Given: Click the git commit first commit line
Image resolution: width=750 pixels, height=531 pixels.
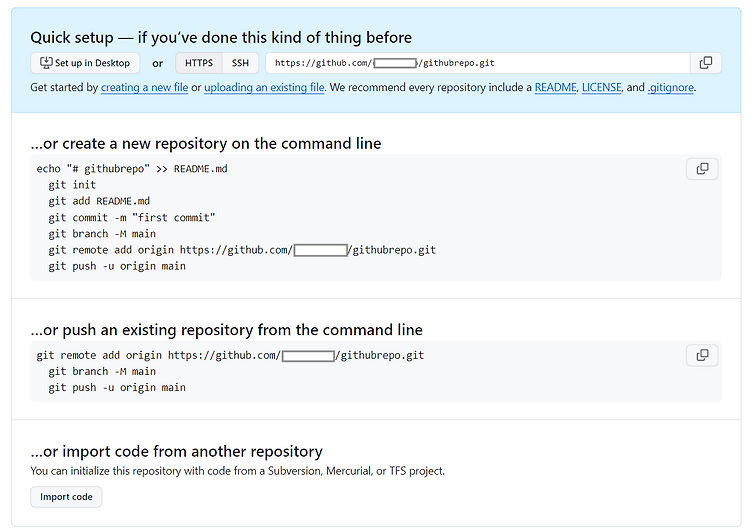Looking at the screenshot, I should pyautogui.click(x=132, y=218).
